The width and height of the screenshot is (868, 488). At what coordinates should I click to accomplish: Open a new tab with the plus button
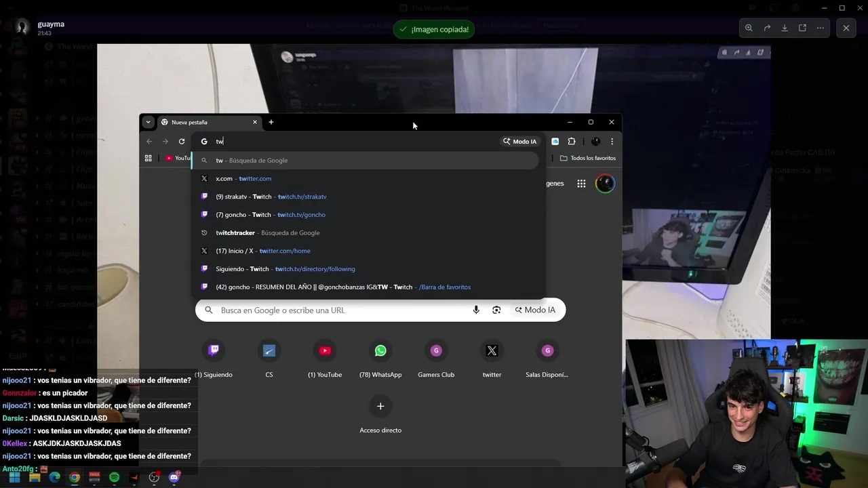[271, 122]
